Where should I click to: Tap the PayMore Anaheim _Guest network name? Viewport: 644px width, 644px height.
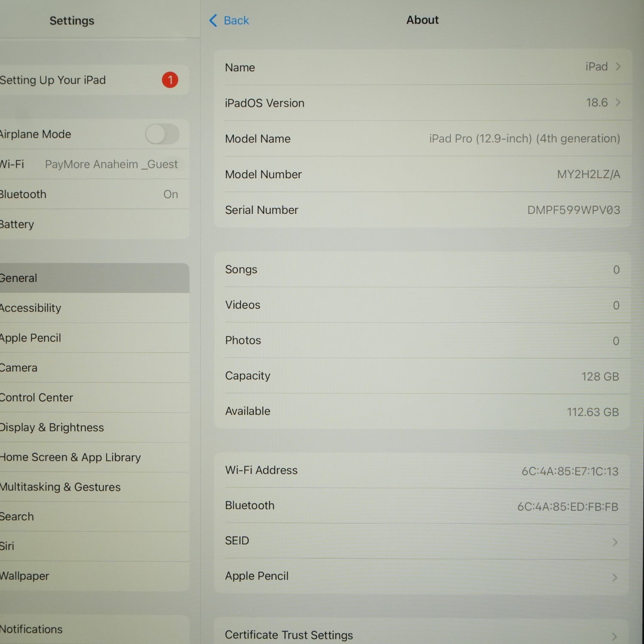111,164
